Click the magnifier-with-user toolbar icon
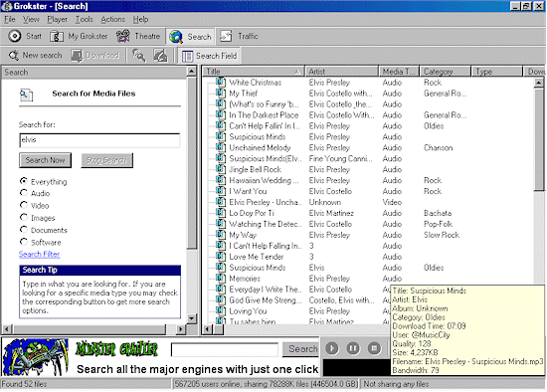The width and height of the screenshot is (547, 392). point(138,56)
